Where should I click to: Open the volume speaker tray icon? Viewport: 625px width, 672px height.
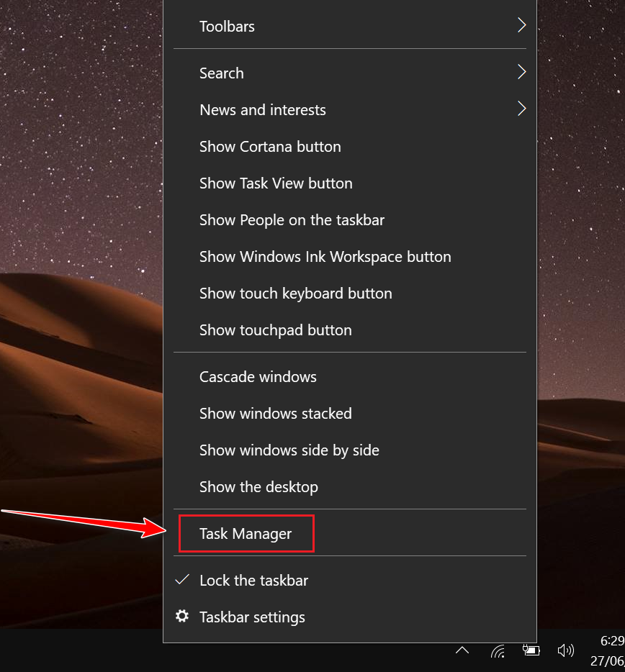click(565, 651)
